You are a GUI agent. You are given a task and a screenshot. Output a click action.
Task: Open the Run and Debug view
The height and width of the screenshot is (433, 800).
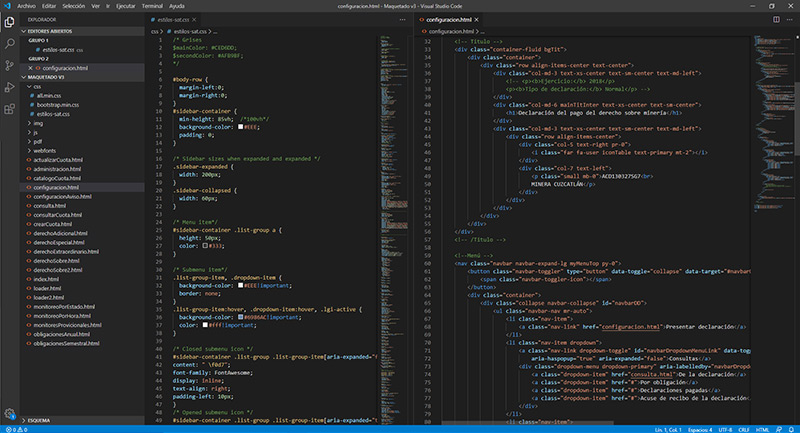9,87
